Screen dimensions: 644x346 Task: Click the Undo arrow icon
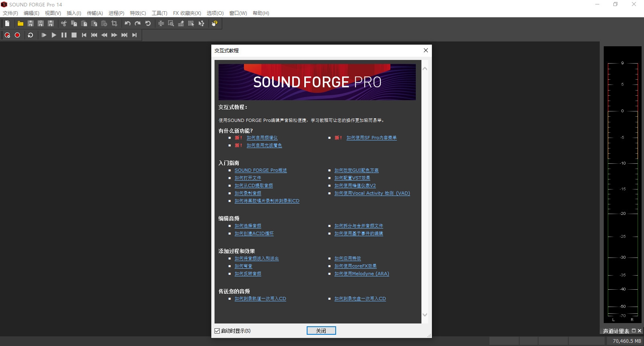[x=128, y=23]
